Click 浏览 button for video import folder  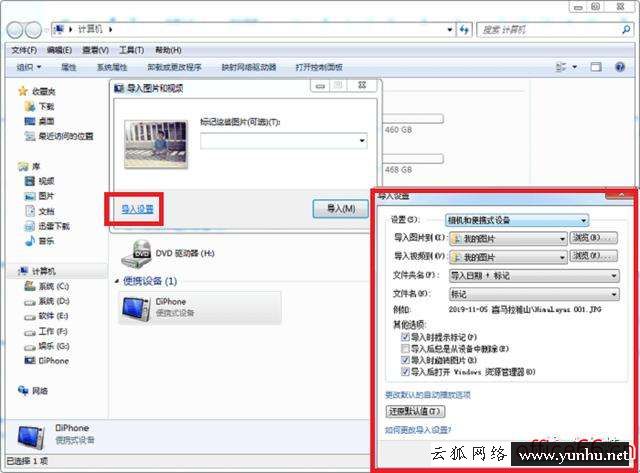593,256
